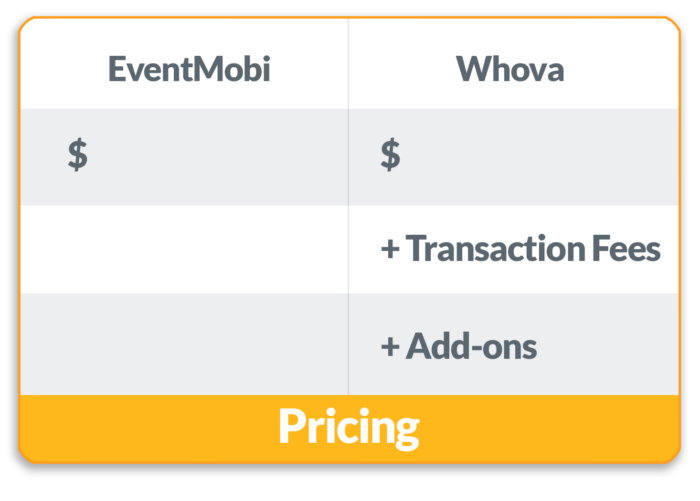Click the EventMobi dollar sign
Screen dimensions: 700x501
click(78, 154)
